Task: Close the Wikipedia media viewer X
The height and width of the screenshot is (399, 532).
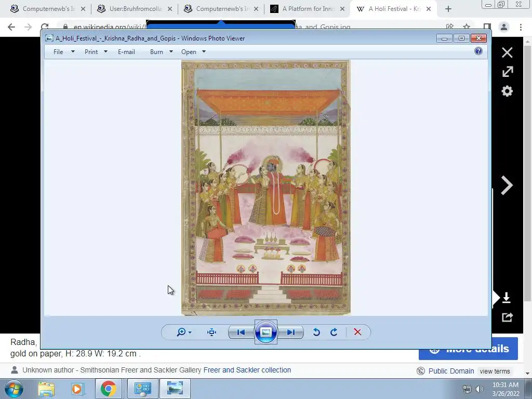Action: coord(507,52)
